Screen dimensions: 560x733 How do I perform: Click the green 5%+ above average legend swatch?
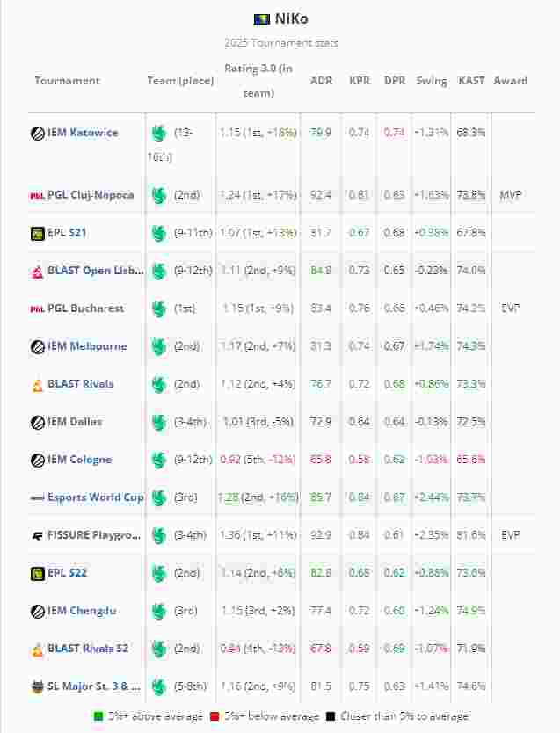point(98,716)
